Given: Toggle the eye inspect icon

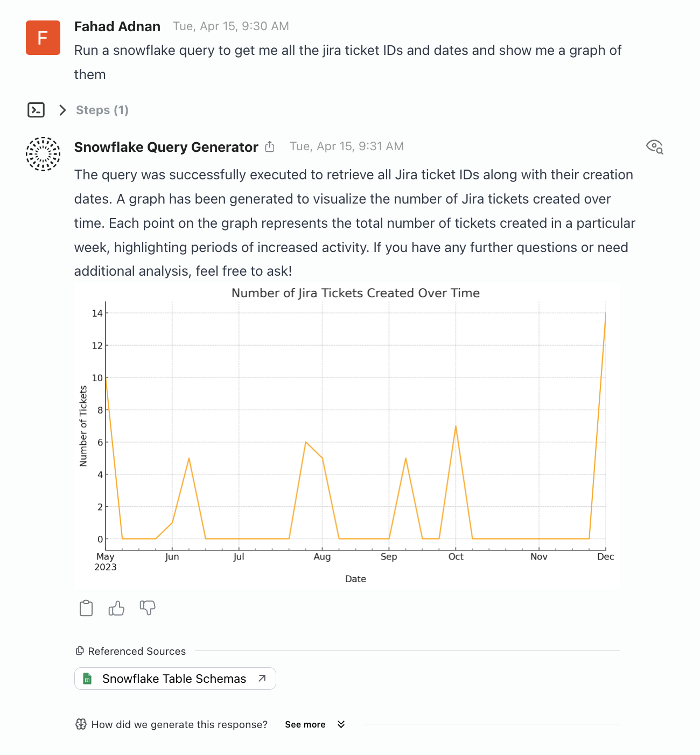Looking at the screenshot, I should 654,146.
